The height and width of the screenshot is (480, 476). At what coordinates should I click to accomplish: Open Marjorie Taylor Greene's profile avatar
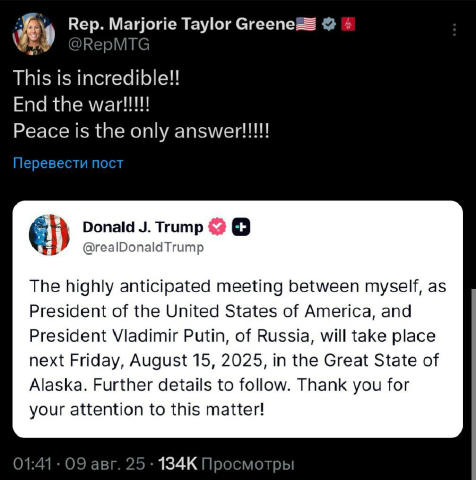tap(34, 34)
